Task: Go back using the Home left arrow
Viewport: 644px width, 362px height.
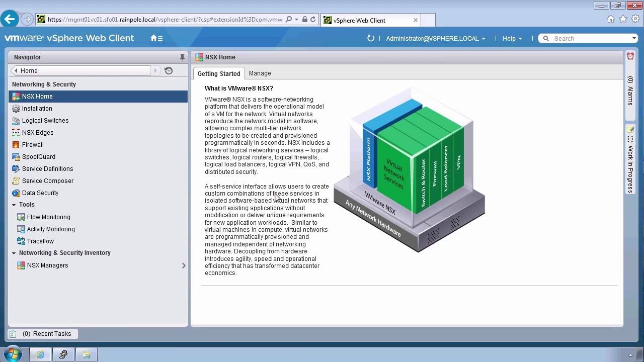Action: [x=16, y=71]
